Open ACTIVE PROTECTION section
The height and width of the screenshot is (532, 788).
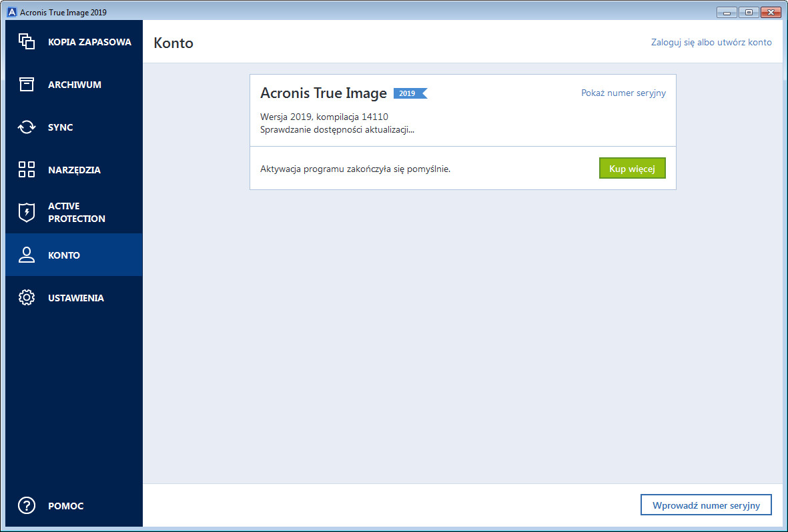(x=74, y=212)
